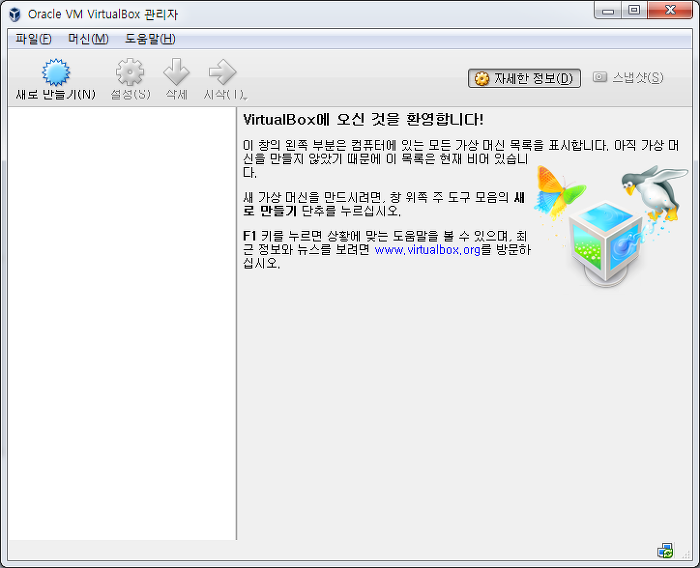Viewport: 700px width, 568px height.
Task: Click the 'F1' text in help paragraph
Action: click(249, 236)
